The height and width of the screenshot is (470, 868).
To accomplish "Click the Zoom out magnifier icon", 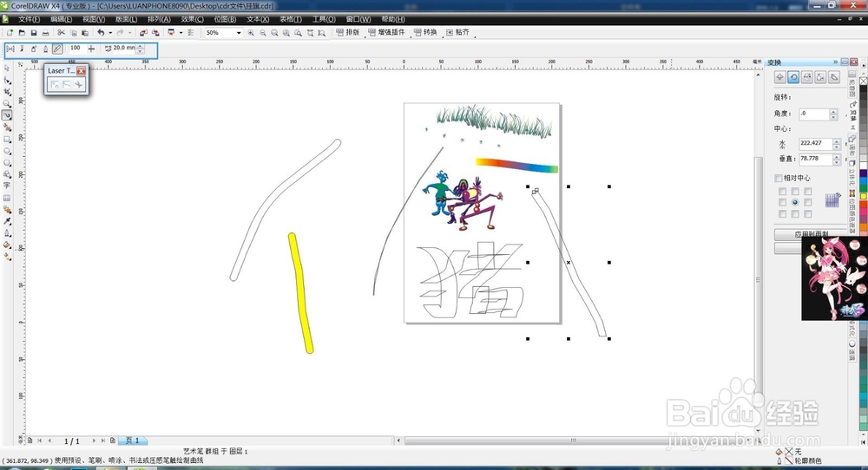I will (262, 33).
